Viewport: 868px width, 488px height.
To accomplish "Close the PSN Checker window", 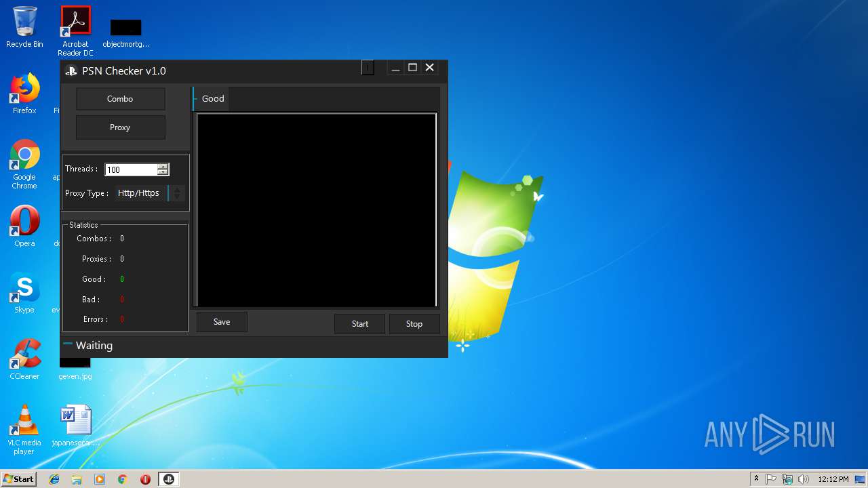I will (x=429, y=68).
